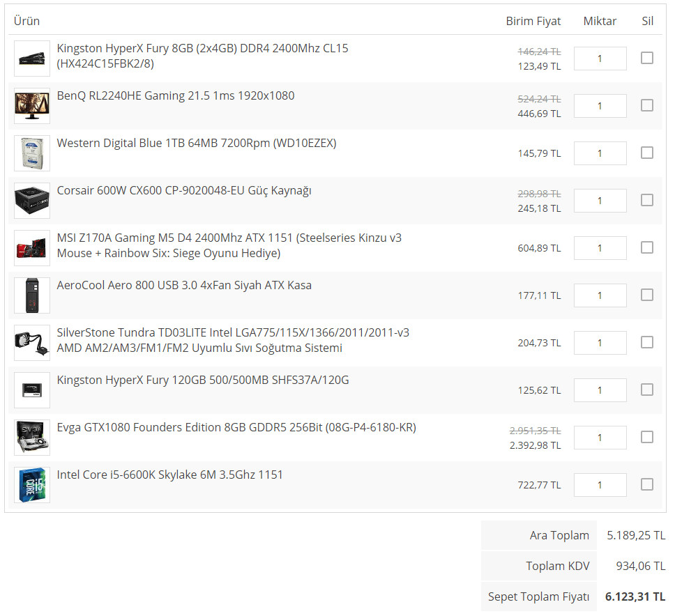Screen dimensions: 675x616
Task: Open the MSI Z170A motherboard thumbnail
Action: 32,248
